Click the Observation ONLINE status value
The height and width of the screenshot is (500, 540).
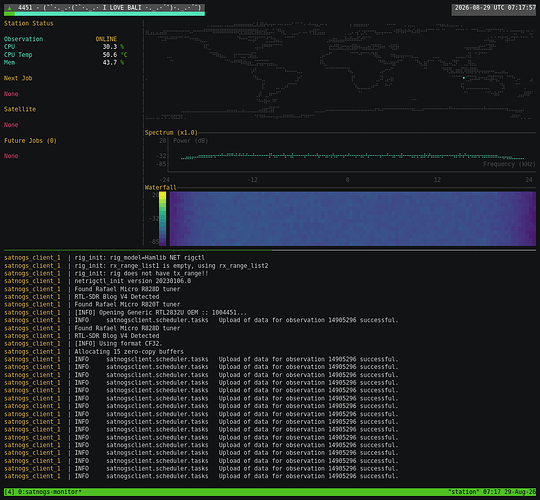pyautogui.click(x=106, y=39)
